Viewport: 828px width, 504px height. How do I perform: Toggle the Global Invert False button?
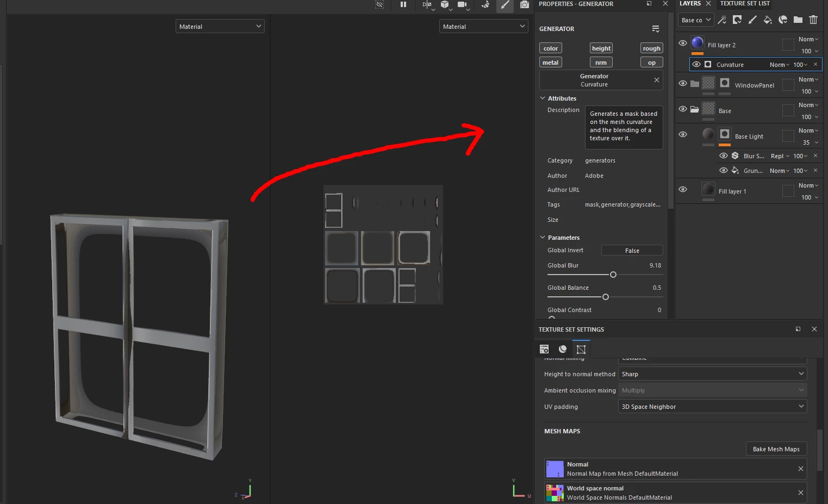tap(632, 251)
